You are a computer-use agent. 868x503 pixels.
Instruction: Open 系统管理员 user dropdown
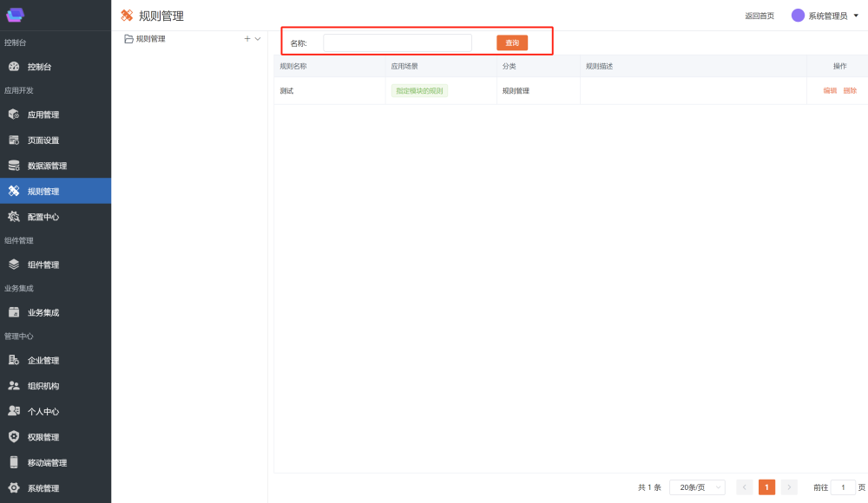tap(825, 16)
